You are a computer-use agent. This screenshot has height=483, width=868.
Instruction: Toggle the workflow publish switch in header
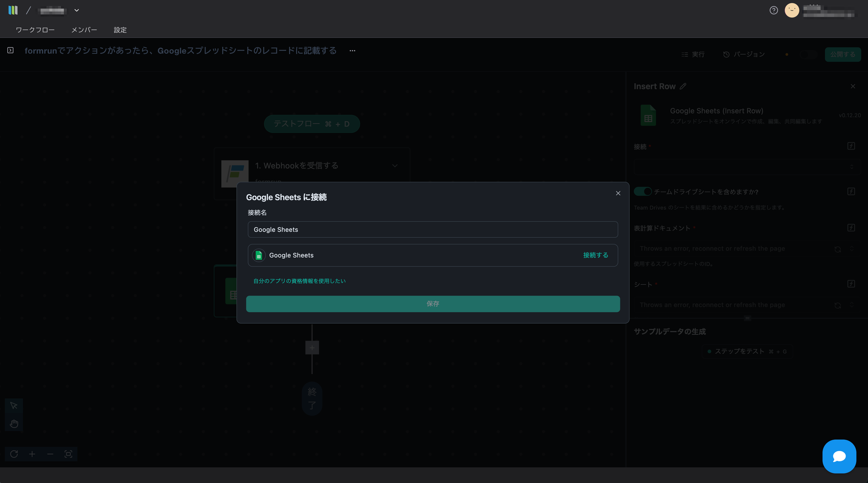tap(808, 55)
